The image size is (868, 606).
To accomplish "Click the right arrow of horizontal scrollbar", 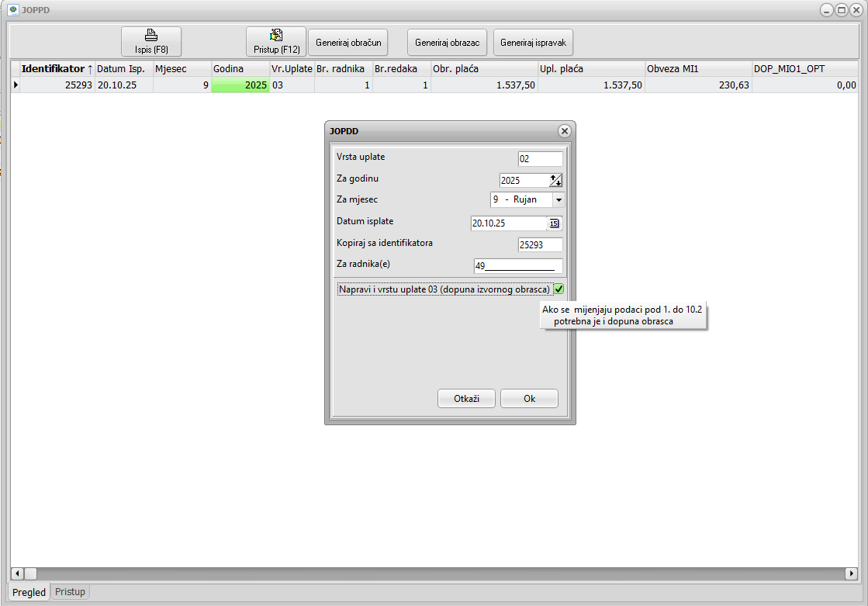I will [851, 573].
